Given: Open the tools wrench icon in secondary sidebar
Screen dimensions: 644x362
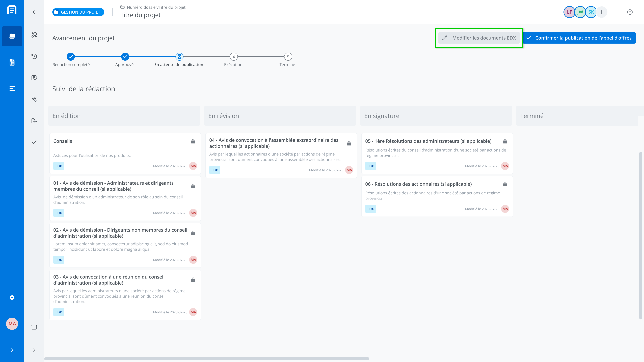Looking at the screenshot, I should (x=34, y=35).
